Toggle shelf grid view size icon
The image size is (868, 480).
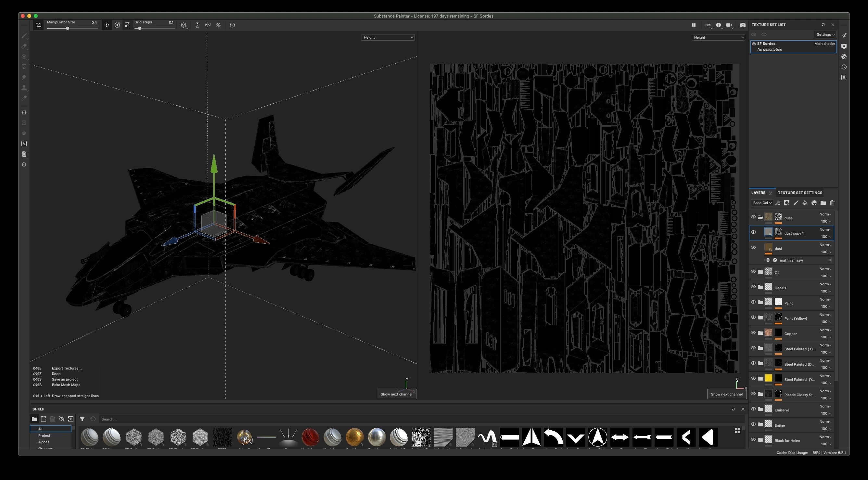tap(738, 431)
